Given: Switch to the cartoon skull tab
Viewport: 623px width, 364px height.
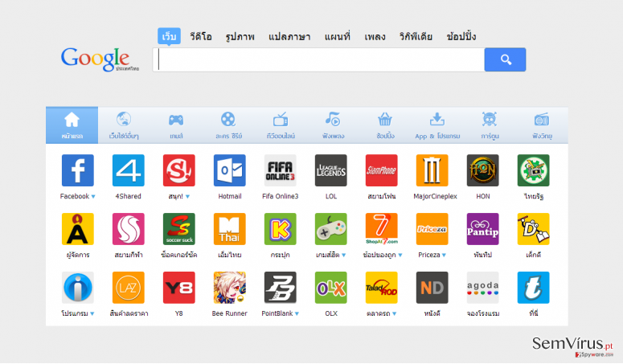Looking at the screenshot, I should (x=490, y=125).
